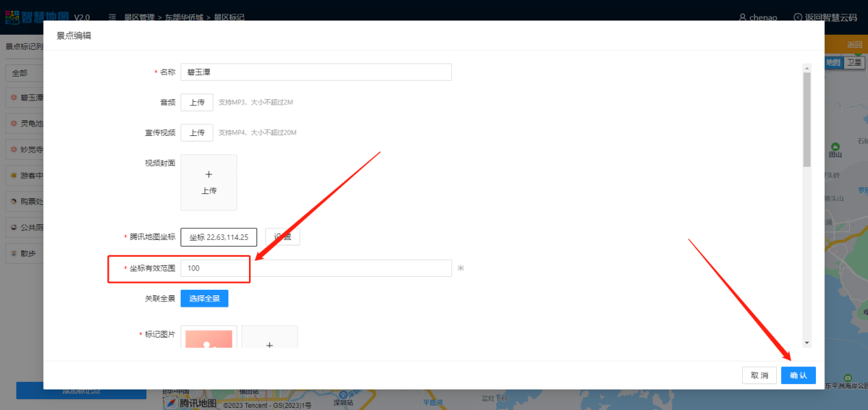Click the existing 标记图片 thumbnail
The width and height of the screenshot is (868, 410).
[x=209, y=339]
